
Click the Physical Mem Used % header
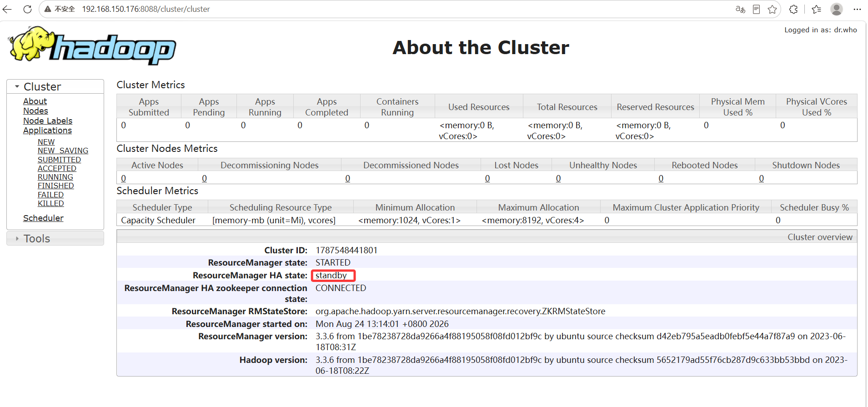point(738,107)
